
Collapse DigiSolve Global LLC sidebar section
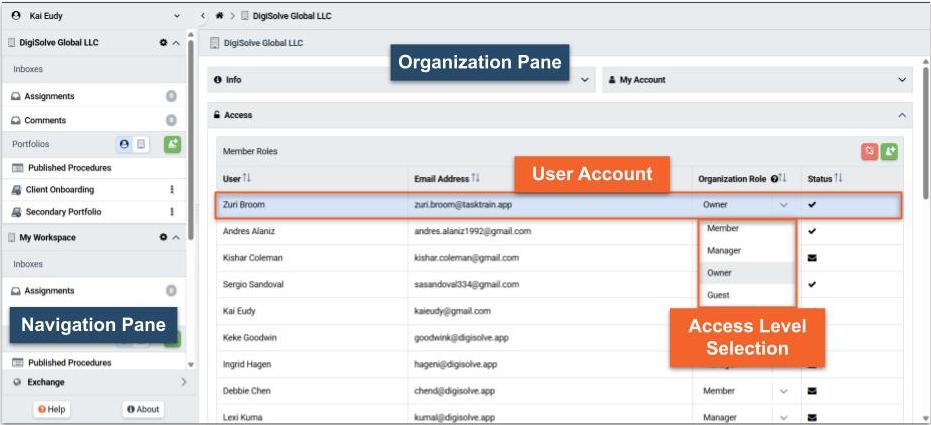pos(176,43)
